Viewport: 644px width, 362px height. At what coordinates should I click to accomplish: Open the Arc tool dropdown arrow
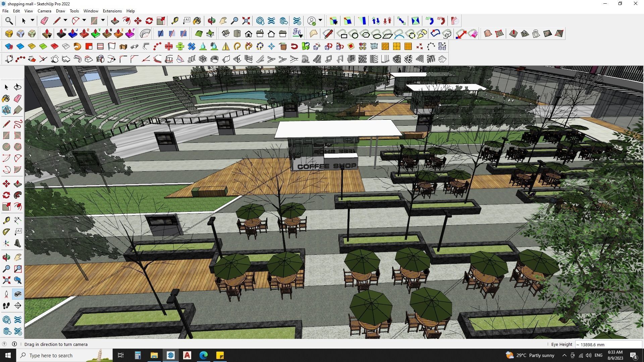84,20
